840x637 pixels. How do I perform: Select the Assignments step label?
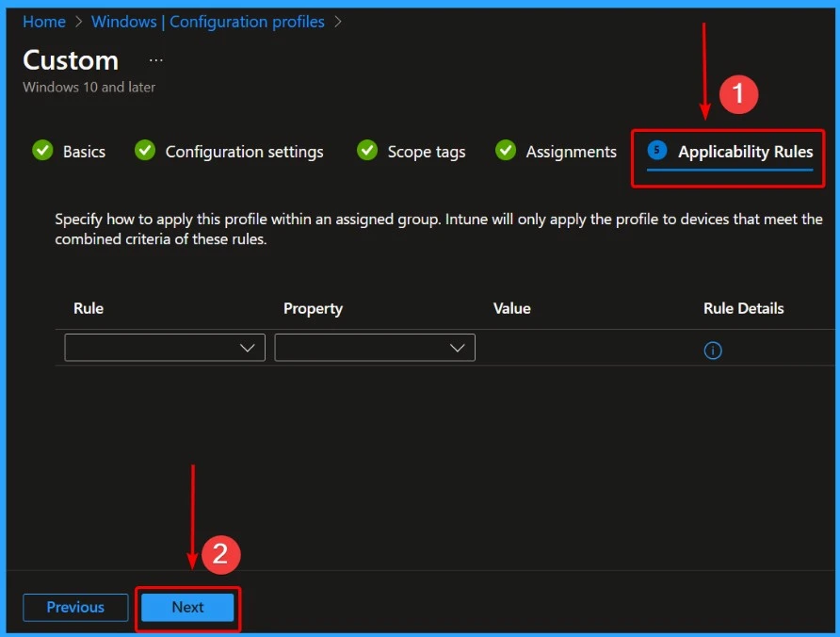click(571, 152)
